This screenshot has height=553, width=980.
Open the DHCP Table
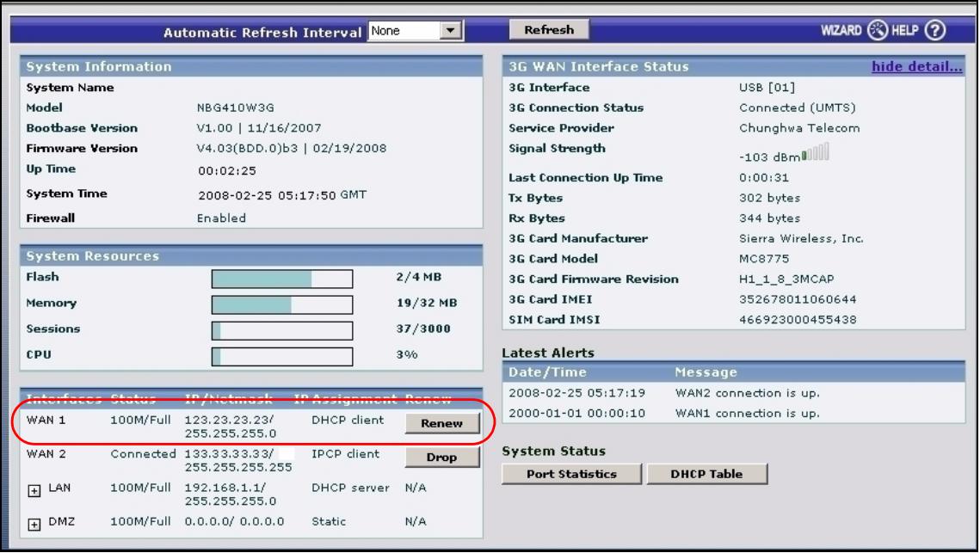point(707,474)
